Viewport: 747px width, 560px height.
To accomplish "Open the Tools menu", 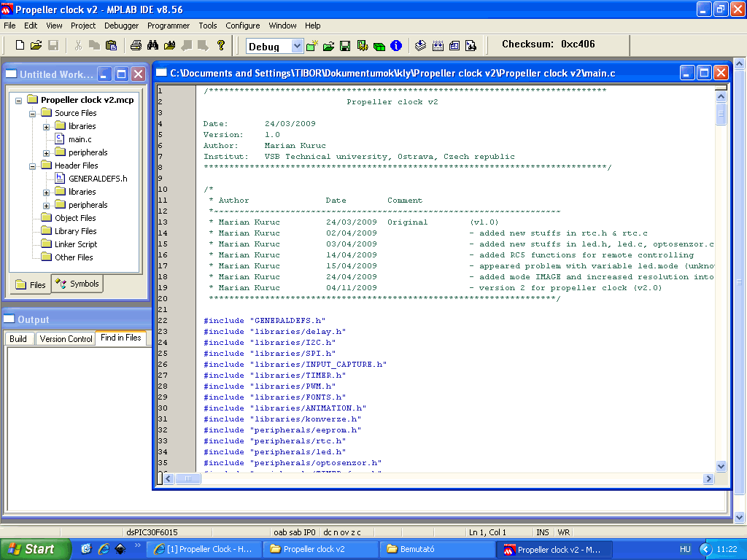I will pos(208,26).
